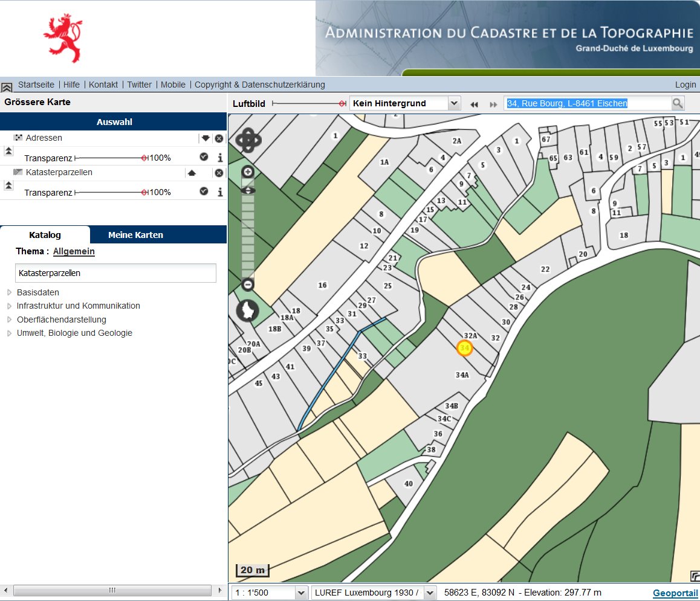Click the Login link

click(685, 85)
